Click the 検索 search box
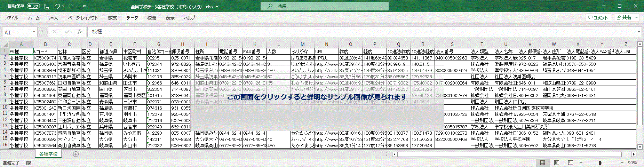The width and height of the screenshot is (644, 167). 324,6
